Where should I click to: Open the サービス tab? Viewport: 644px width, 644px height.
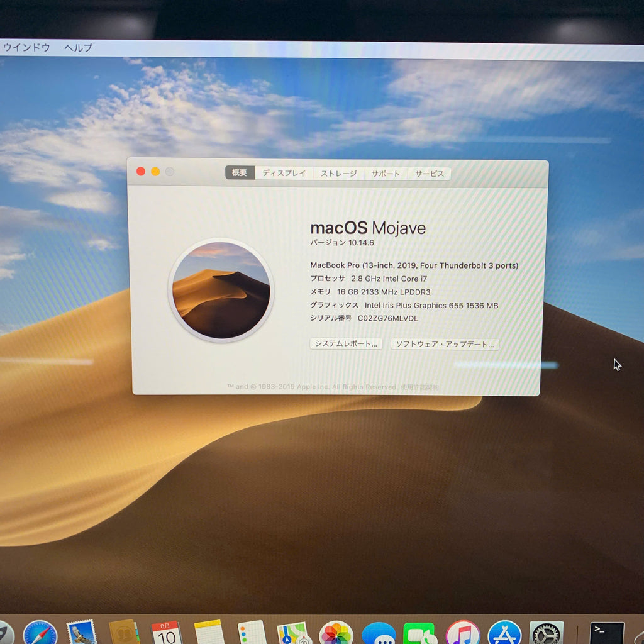(x=429, y=174)
